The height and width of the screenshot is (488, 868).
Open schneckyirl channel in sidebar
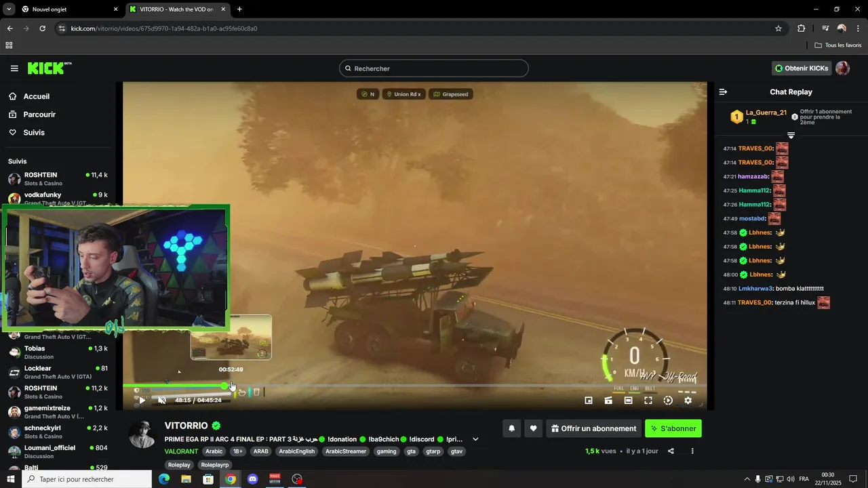[58, 432]
